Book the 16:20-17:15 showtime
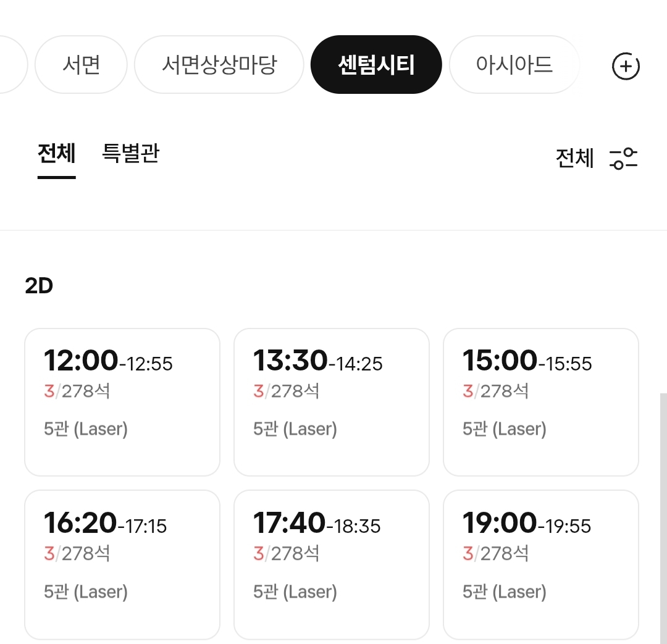Viewport: 667px width, 644px height. click(x=122, y=564)
